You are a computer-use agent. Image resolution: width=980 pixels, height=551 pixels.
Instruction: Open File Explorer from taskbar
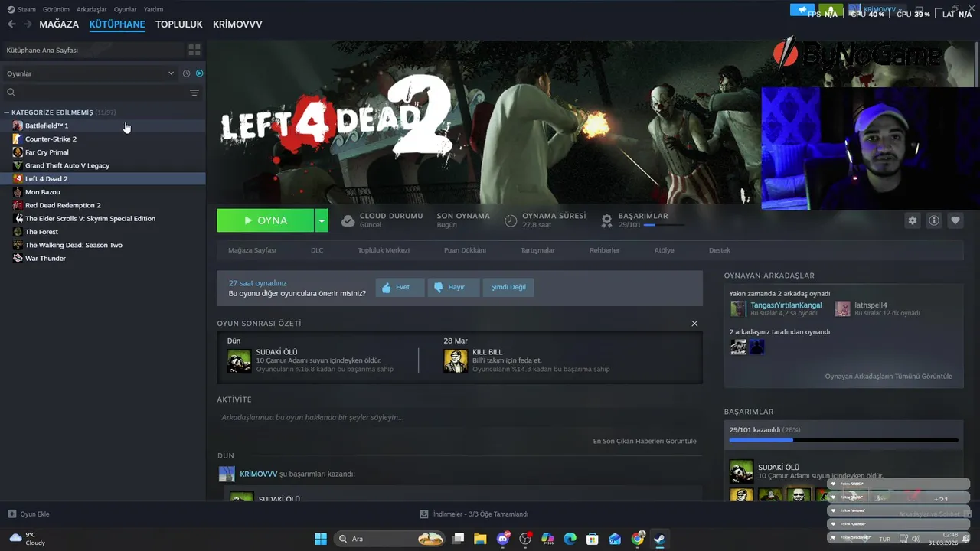480,539
